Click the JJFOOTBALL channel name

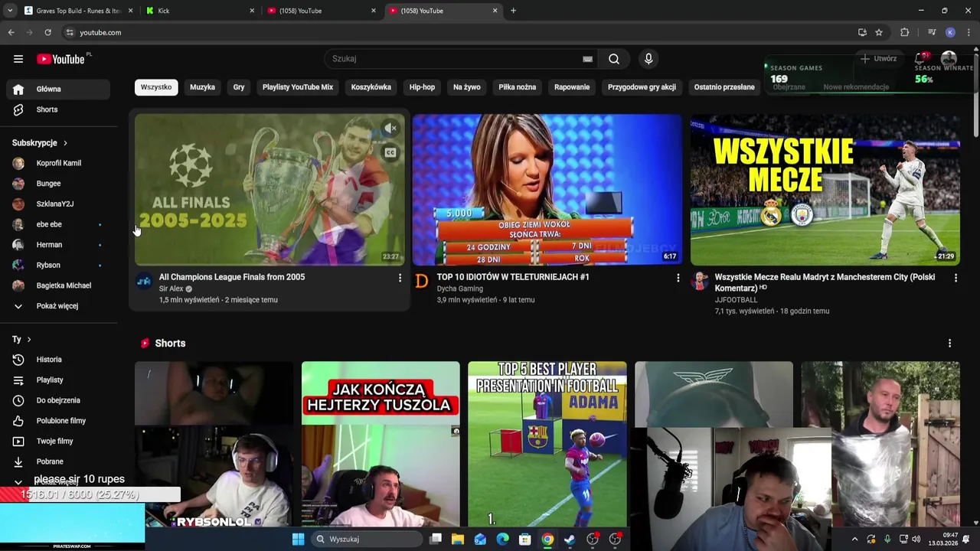[x=736, y=300]
